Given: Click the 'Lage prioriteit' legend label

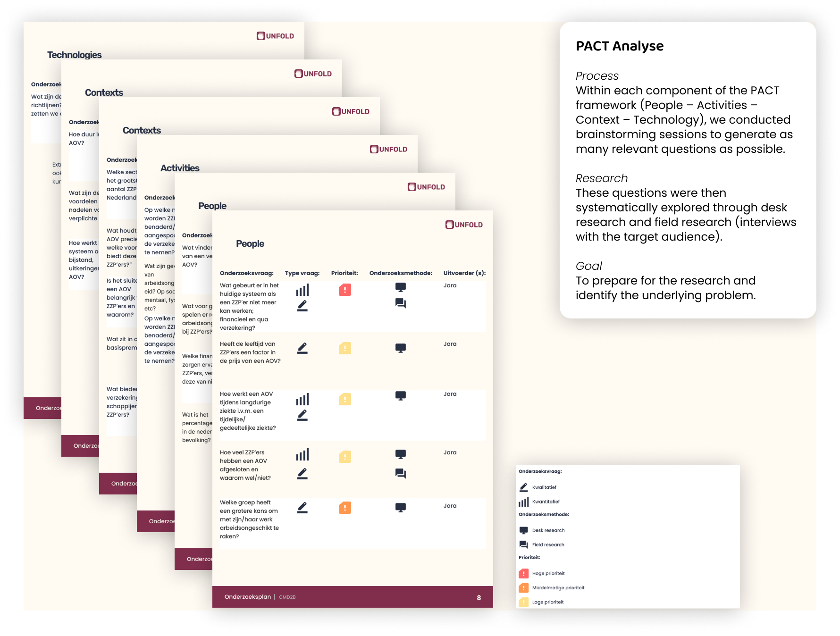Looking at the screenshot, I should (548, 602).
